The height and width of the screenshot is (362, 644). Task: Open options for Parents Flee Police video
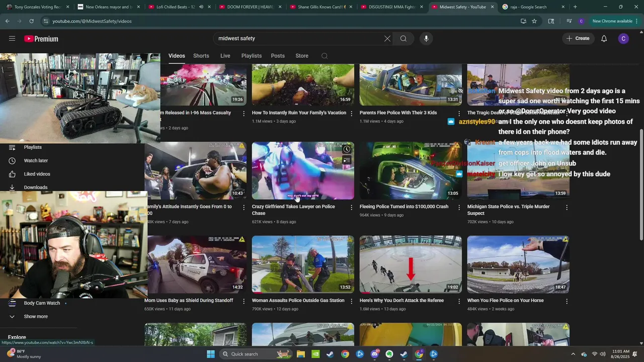pos(459,114)
